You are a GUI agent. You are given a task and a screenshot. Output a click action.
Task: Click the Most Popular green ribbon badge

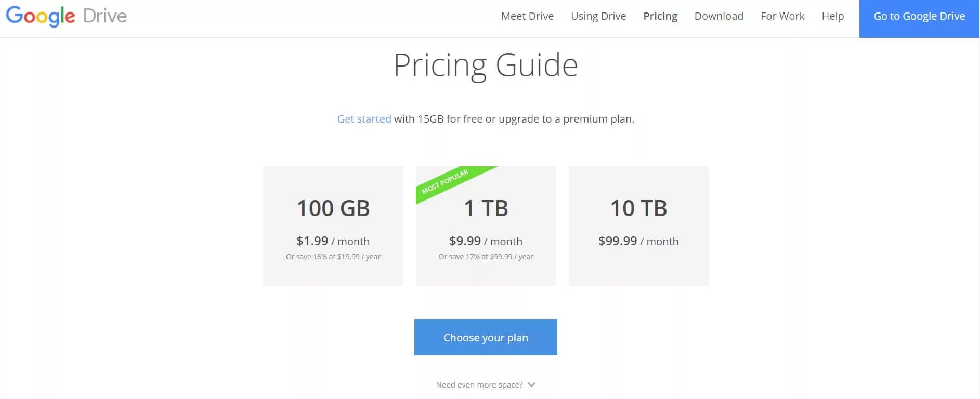446,181
